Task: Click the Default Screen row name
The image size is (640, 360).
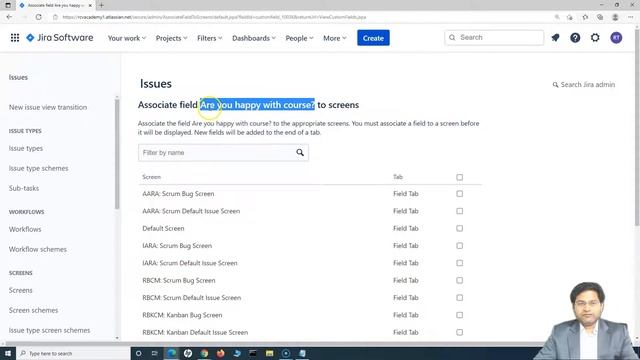Action: point(163,229)
